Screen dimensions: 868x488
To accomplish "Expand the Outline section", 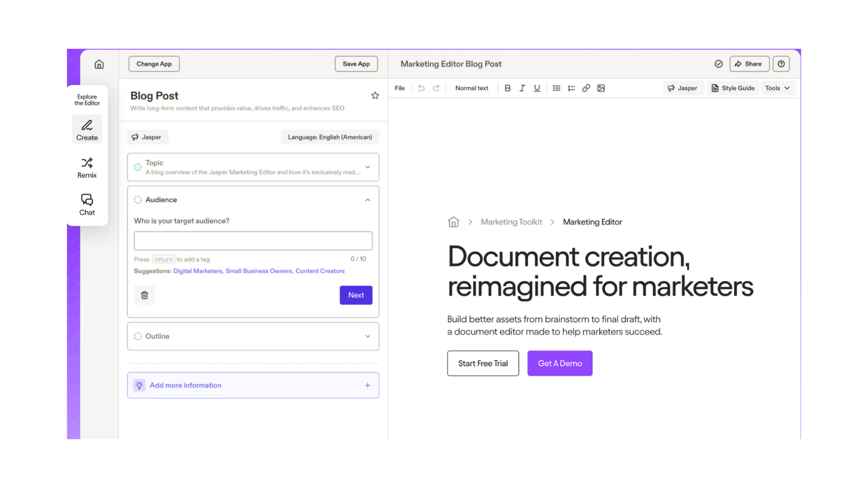I will [x=367, y=336].
